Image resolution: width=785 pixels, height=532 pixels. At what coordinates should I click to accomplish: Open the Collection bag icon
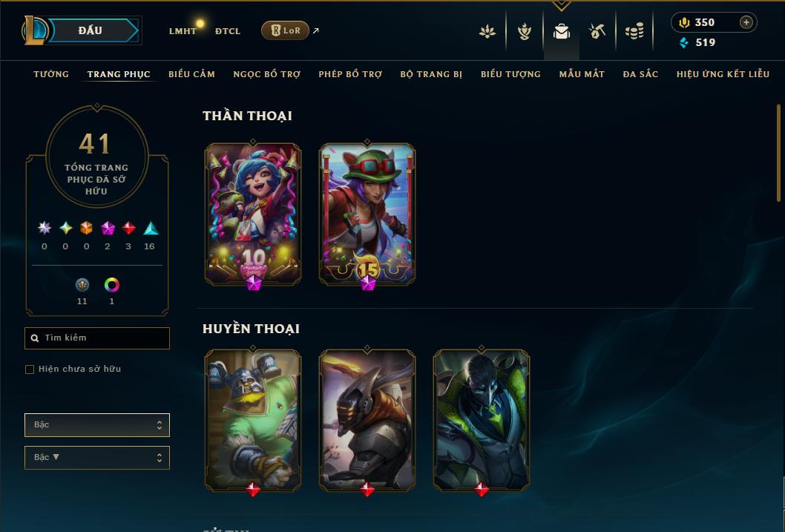(561, 31)
